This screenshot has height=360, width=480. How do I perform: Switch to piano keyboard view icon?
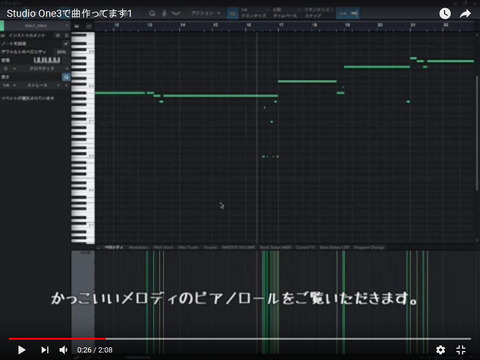(x=77, y=26)
